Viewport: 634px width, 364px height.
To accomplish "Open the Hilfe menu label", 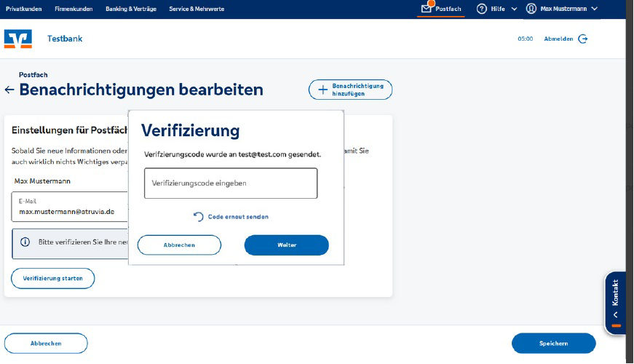I will point(498,9).
